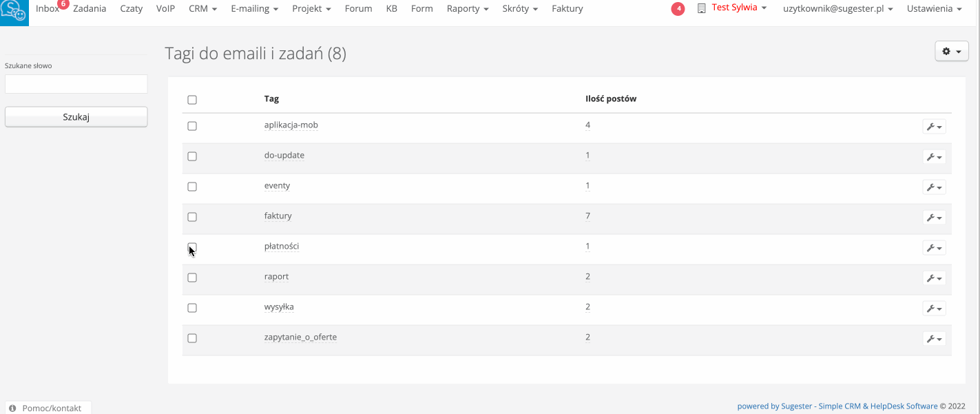Screen dimensions: 980x414
Task: Open the wysyłka tag name
Action: pos(280,307)
